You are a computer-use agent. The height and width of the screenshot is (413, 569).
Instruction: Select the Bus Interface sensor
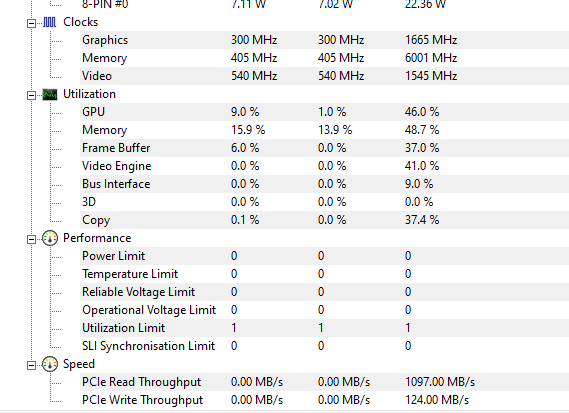[324, 184]
